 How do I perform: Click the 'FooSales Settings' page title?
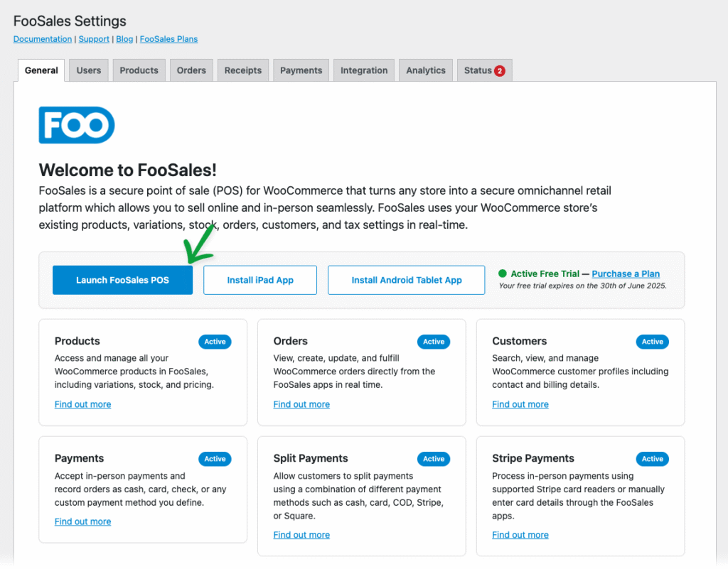point(70,21)
